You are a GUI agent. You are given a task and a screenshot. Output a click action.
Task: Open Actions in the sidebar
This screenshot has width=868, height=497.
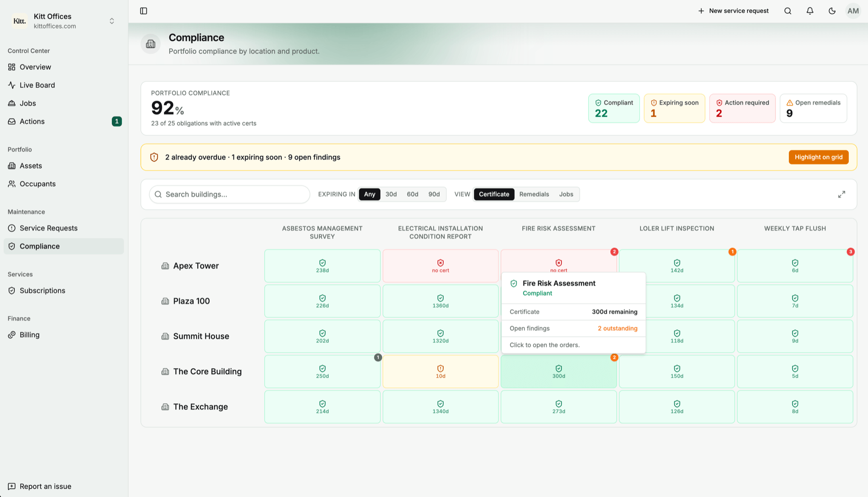click(64, 122)
